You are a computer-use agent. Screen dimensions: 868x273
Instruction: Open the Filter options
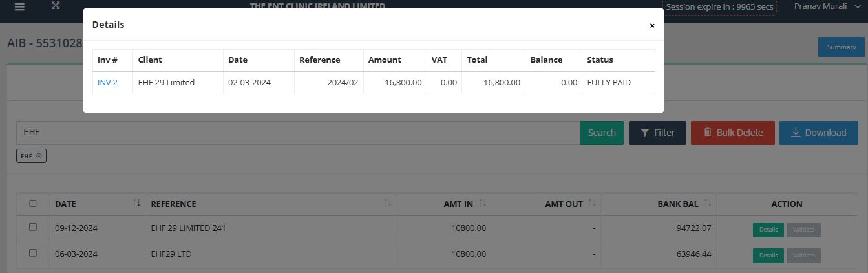[x=657, y=133]
